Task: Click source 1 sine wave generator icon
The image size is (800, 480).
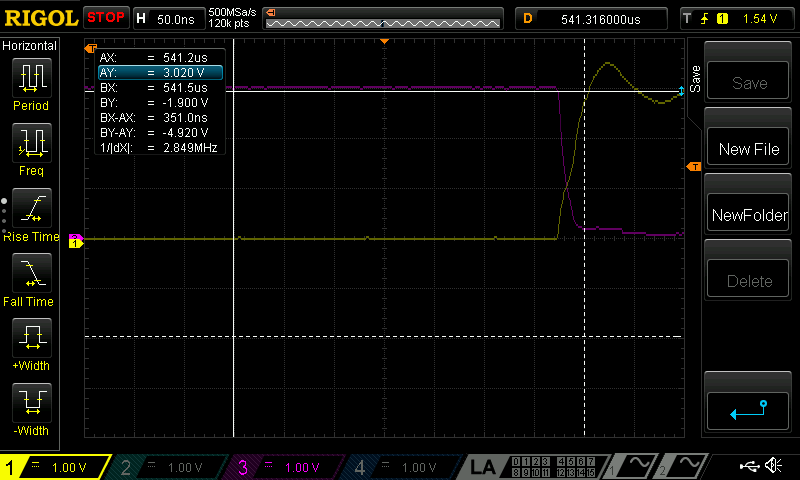Action: [x=633, y=467]
